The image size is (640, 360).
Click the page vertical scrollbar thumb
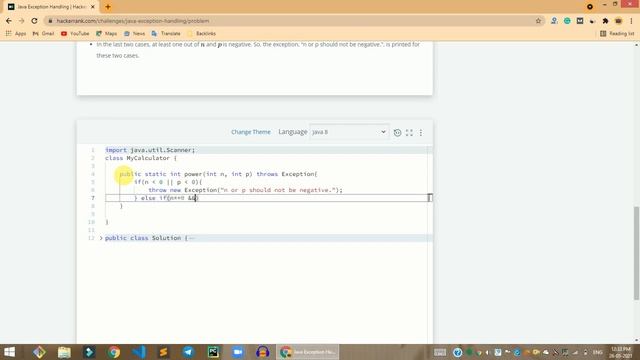pyautogui.click(x=636, y=253)
